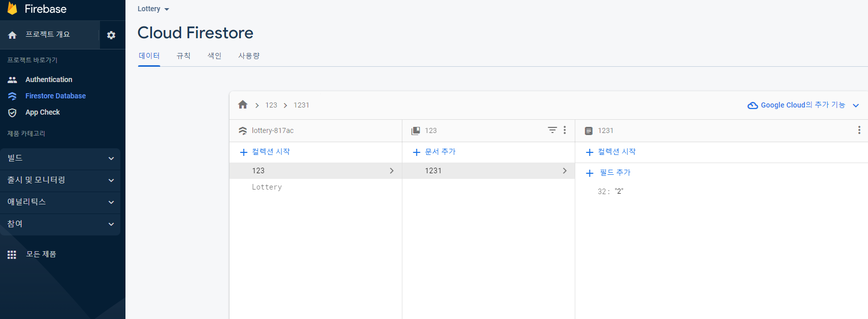Click 컬렉션 시작 in the 1231 panel
This screenshot has width=868, height=319.
[617, 152]
